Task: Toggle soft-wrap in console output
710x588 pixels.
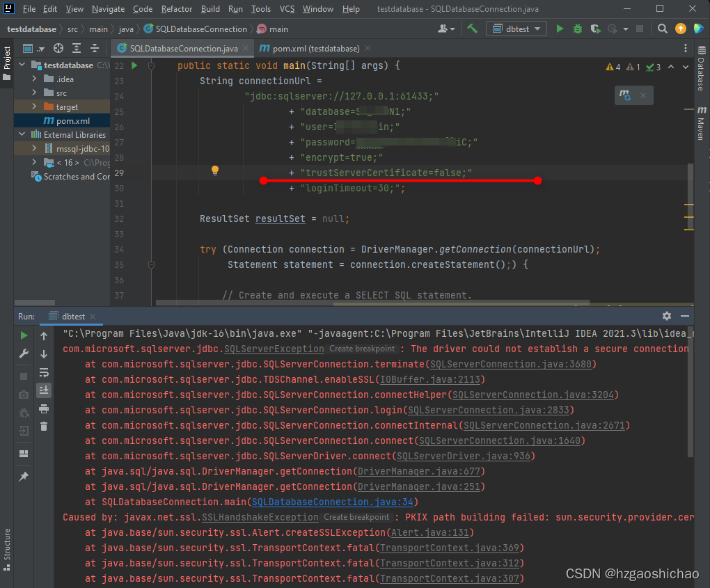Action: click(x=44, y=372)
